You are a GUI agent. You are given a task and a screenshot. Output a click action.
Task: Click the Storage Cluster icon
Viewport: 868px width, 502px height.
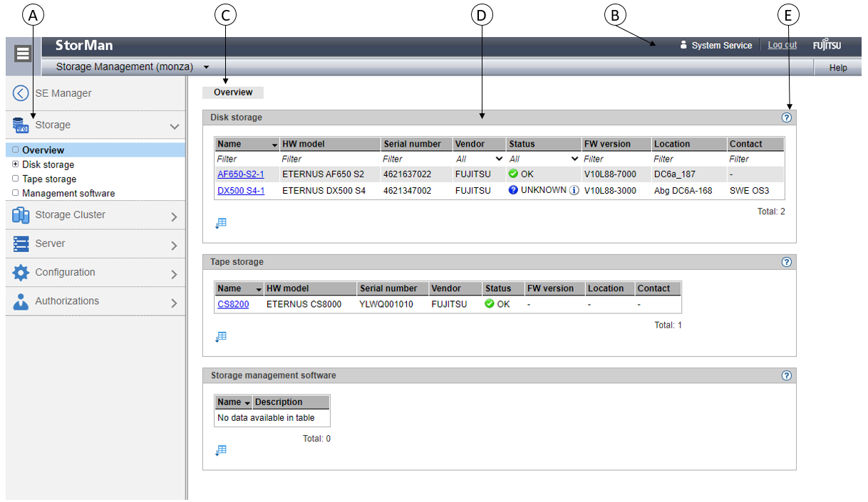[21, 215]
